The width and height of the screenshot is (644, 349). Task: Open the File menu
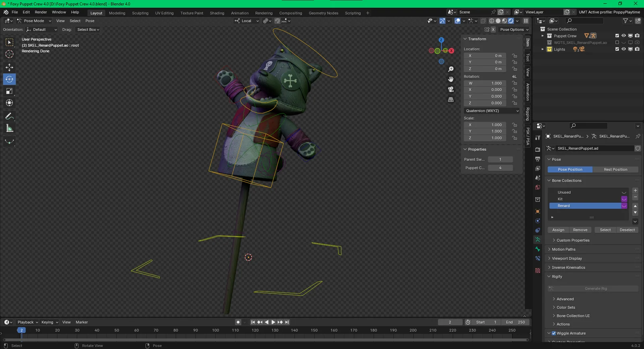[15, 12]
